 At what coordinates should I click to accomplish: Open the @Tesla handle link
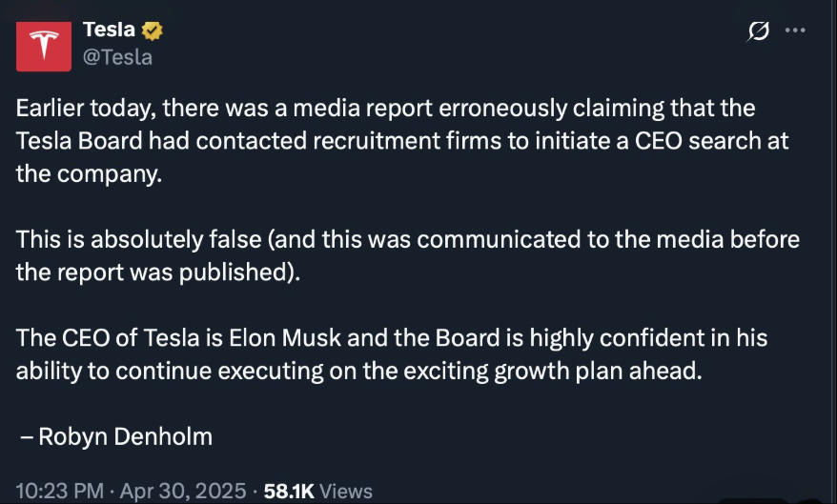pyautogui.click(x=118, y=57)
